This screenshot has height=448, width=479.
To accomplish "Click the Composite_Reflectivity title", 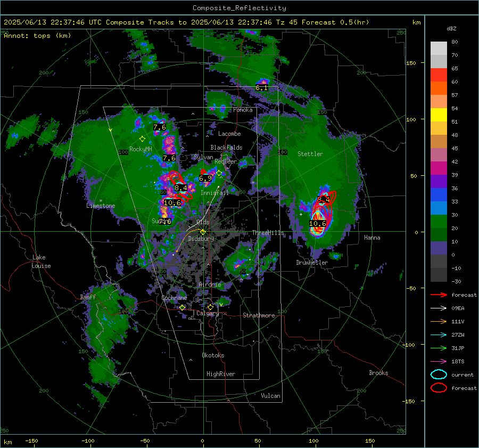I will point(240,8).
